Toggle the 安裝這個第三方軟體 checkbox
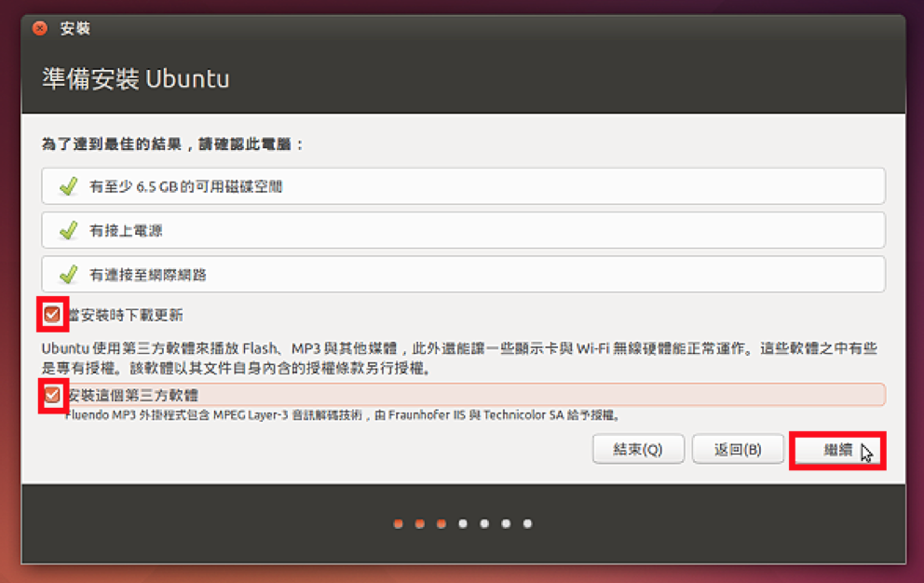This screenshot has height=583, width=924. tap(52, 394)
